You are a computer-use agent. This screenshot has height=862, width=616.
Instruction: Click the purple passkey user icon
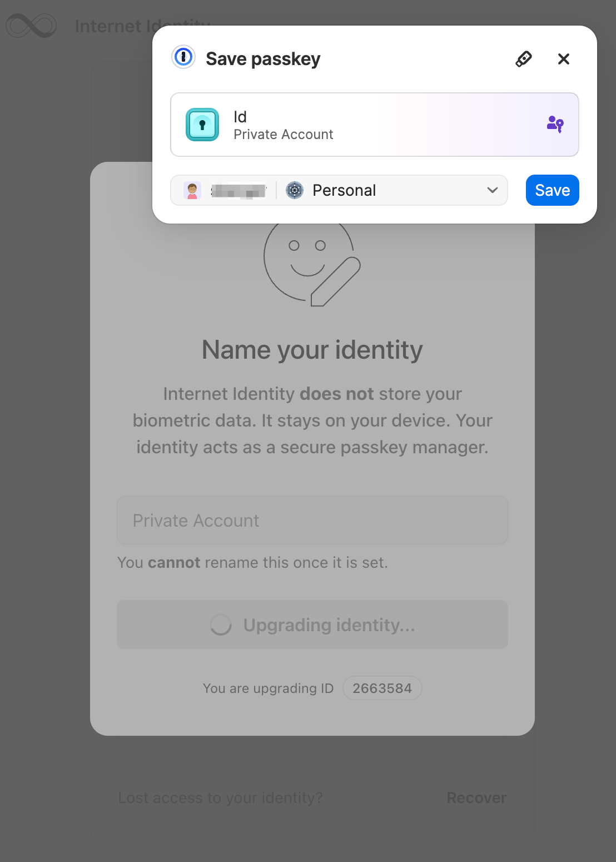click(555, 123)
